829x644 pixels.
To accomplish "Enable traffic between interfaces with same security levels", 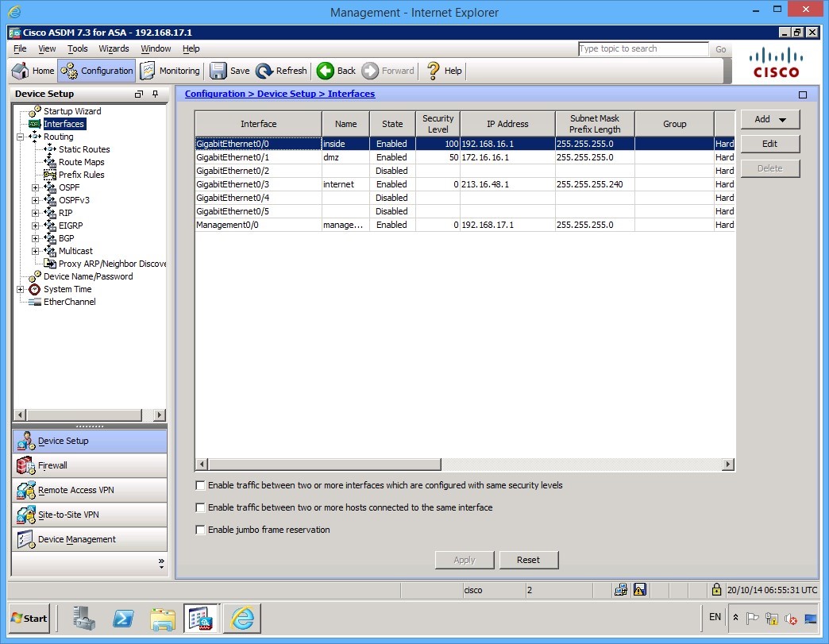I will tap(200, 485).
